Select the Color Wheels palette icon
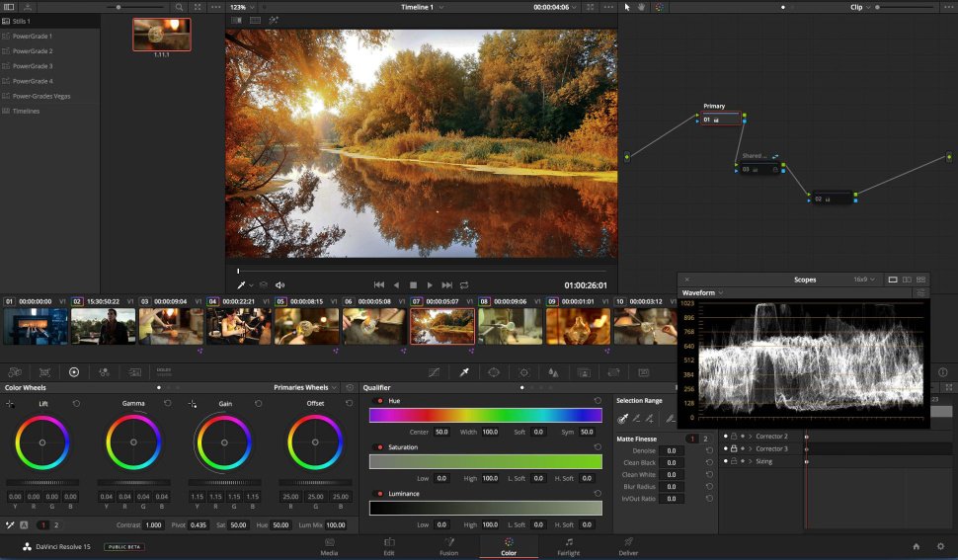 (74, 372)
